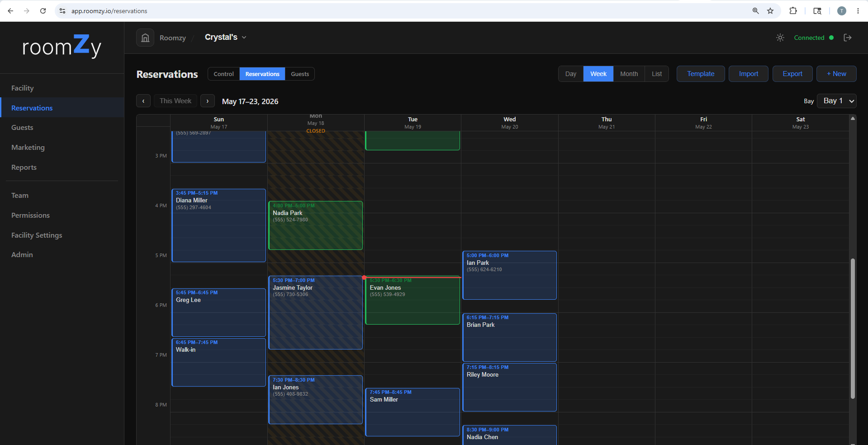Open Walk-in 6:45 PM reservation
The width and height of the screenshot is (868, 445).
pos(219,362)
